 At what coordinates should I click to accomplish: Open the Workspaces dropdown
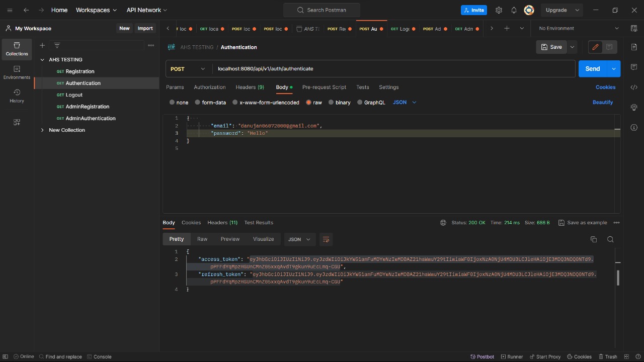tap(96, 10)
